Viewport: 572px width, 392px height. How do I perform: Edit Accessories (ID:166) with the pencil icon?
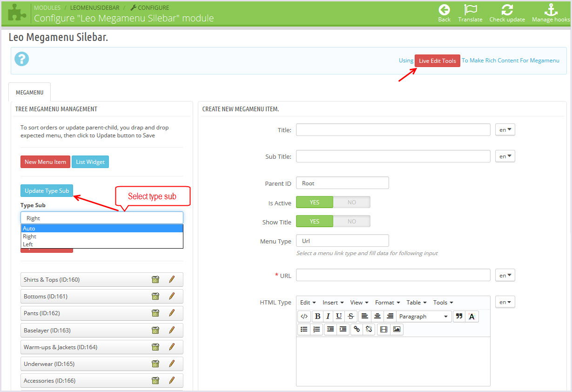[x=171, y=380]
